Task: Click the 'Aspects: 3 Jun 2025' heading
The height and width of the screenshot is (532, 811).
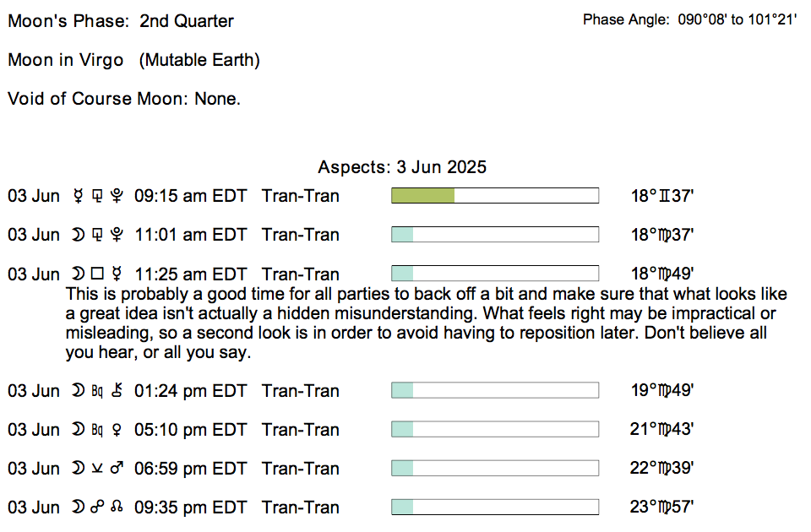Action: (402, 167)
